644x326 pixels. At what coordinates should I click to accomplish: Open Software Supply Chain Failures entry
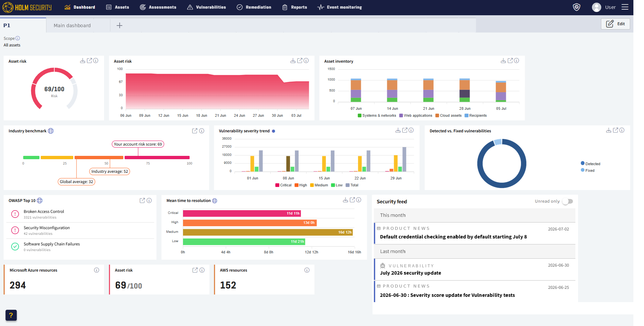point(80,247)
